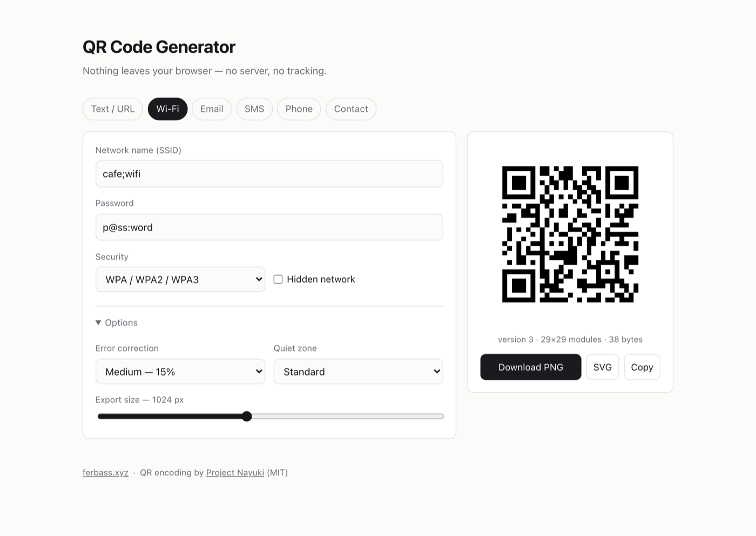Open the Contact tab

coord(351,109)
